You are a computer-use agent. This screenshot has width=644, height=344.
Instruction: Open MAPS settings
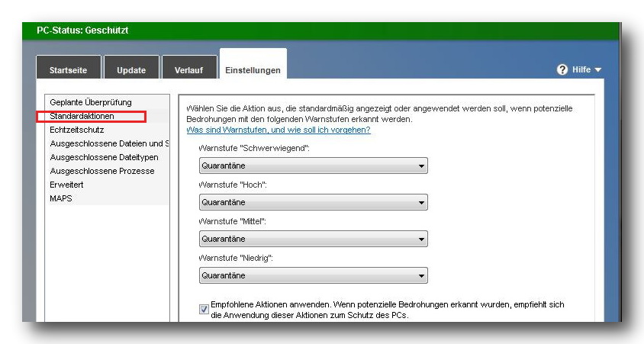(61, 198)
